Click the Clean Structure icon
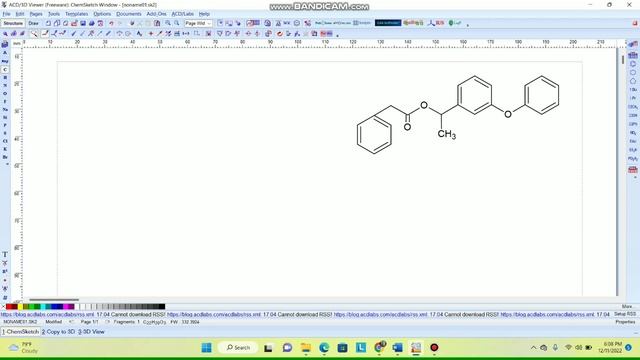The width and height of the screenshot is (640, 360). click(268, 33)
